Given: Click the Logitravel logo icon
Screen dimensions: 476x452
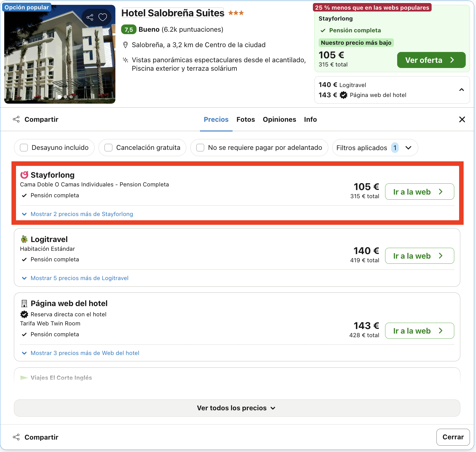Looking at the screenshot, I should pos(24,239).
